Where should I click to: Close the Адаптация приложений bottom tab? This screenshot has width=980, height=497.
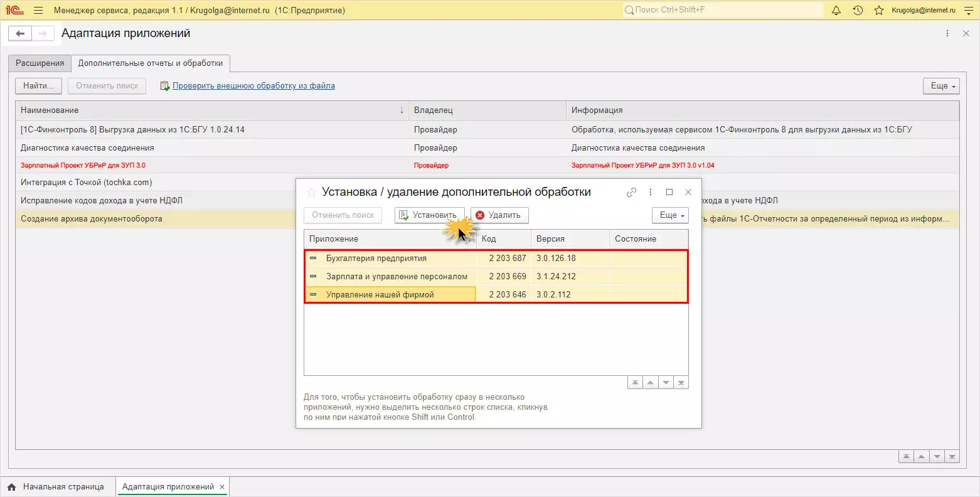(x=222, y=487)
